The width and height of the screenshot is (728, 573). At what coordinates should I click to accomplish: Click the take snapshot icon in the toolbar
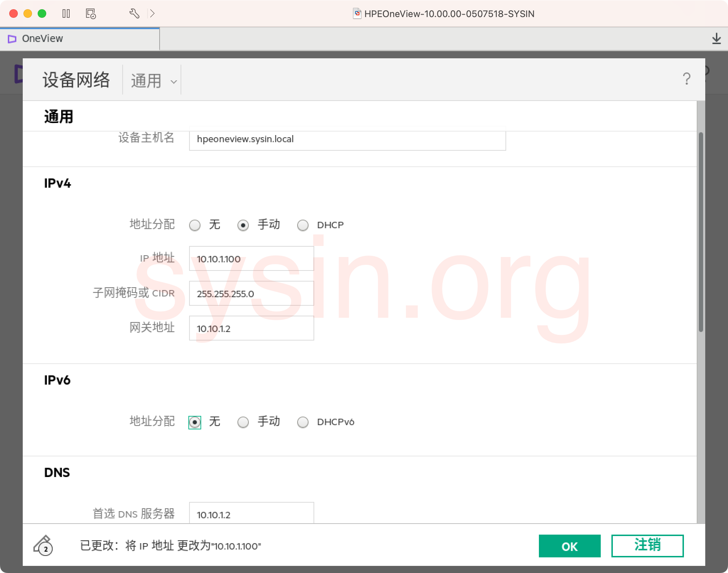(x=91, y=14)
